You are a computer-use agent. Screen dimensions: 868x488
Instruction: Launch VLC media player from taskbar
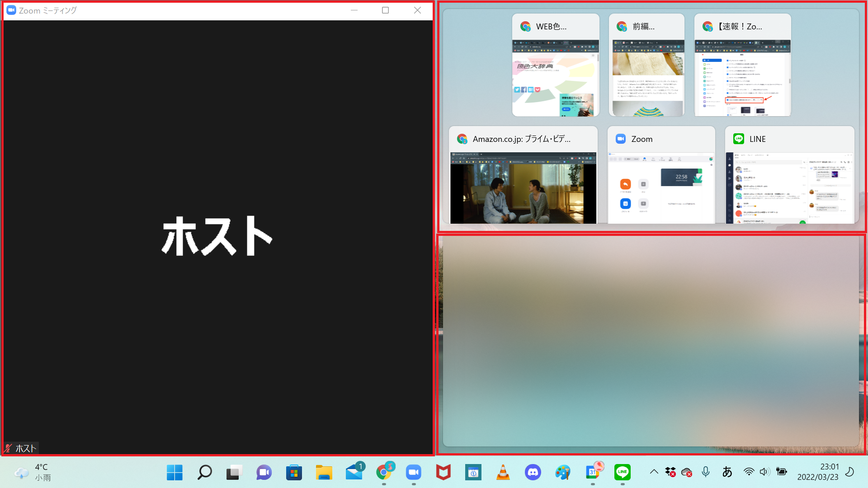(503, 473)
